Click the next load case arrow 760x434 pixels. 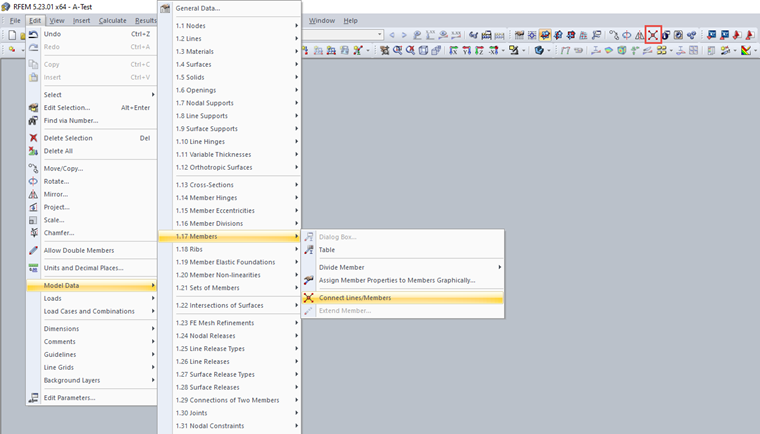(x=404, y=35)
